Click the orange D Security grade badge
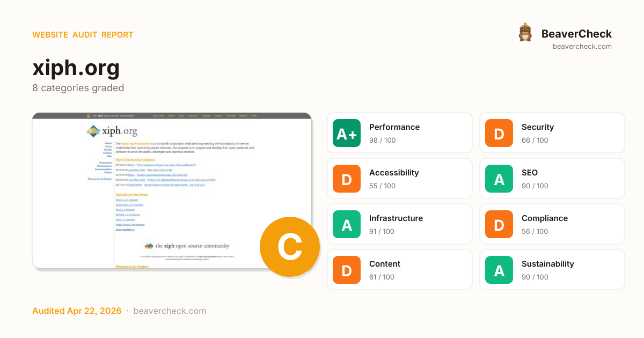 click(x=499, y=133)
